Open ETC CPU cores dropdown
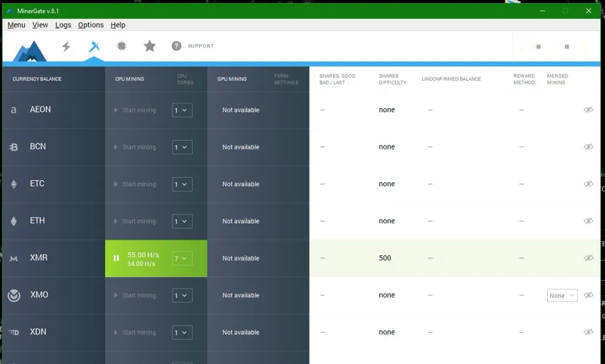 (x=182, y=184)
